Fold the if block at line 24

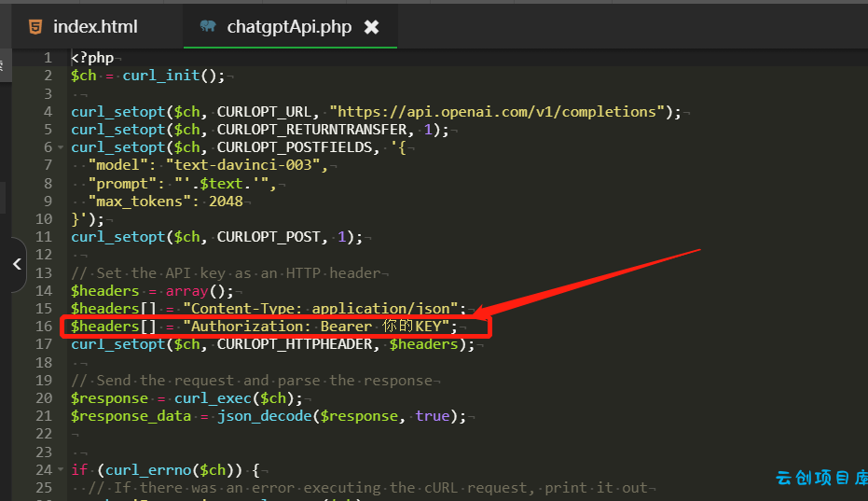(x=61, y=470)
